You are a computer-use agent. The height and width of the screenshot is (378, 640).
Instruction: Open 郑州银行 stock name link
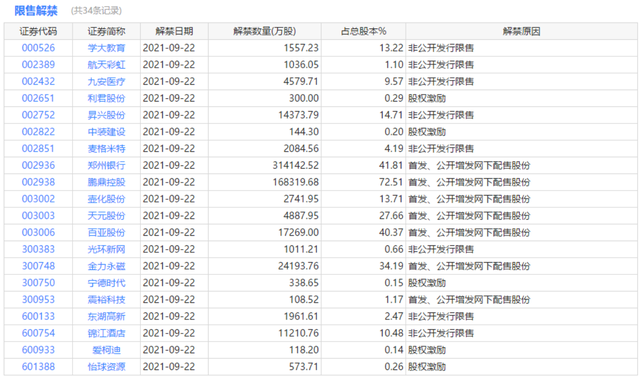tap(107, 165)
